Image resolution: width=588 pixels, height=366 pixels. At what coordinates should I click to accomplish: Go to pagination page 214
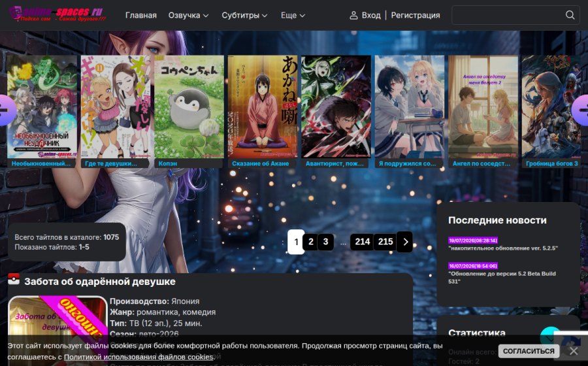(362, 242)
